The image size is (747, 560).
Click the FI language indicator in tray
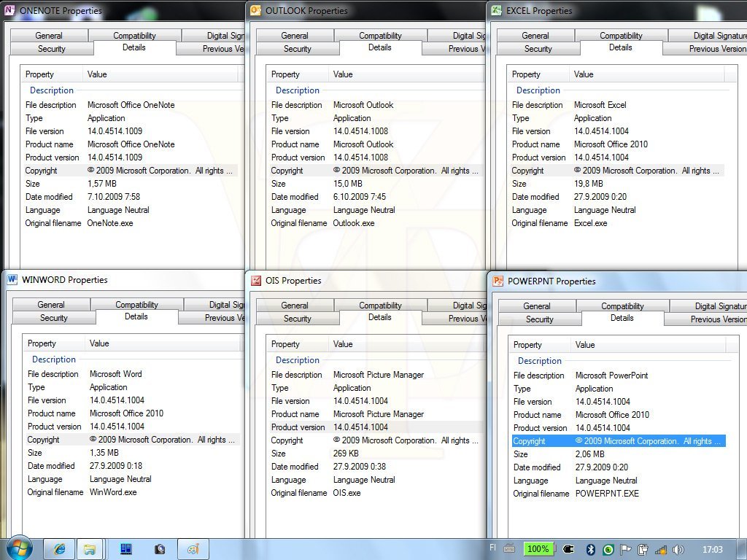click(492, 548)
